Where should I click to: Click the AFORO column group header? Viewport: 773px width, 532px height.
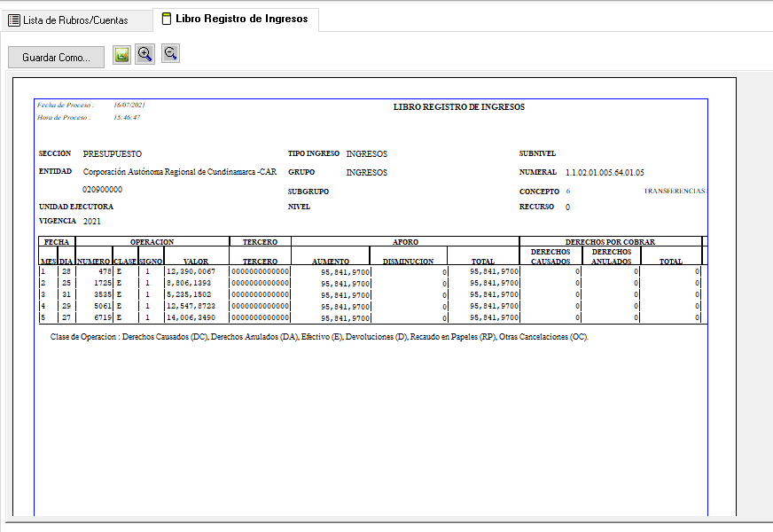click(405, 241)
